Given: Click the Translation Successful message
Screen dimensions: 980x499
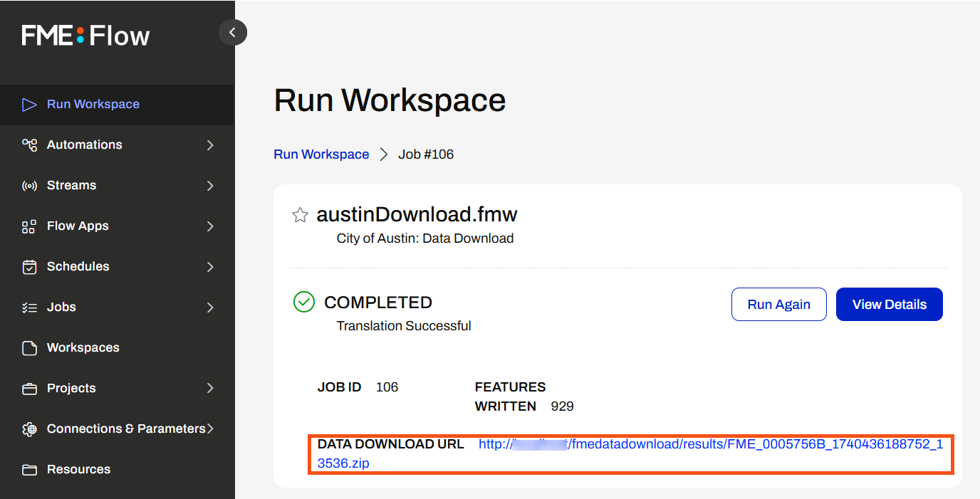Looking at the screenshot, I should click(x=404, y=326).
